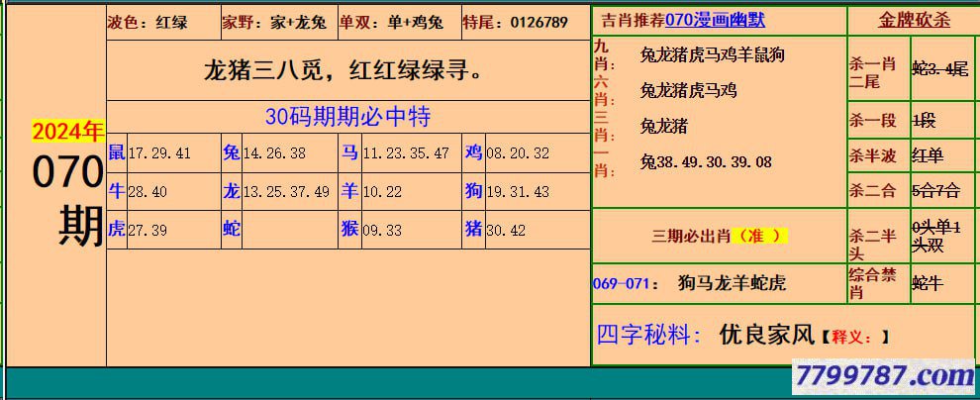This screenshot has width=980, height=400.
Task: Click the 兔 zodiac label in number table
Action: [x=232, y=151]
